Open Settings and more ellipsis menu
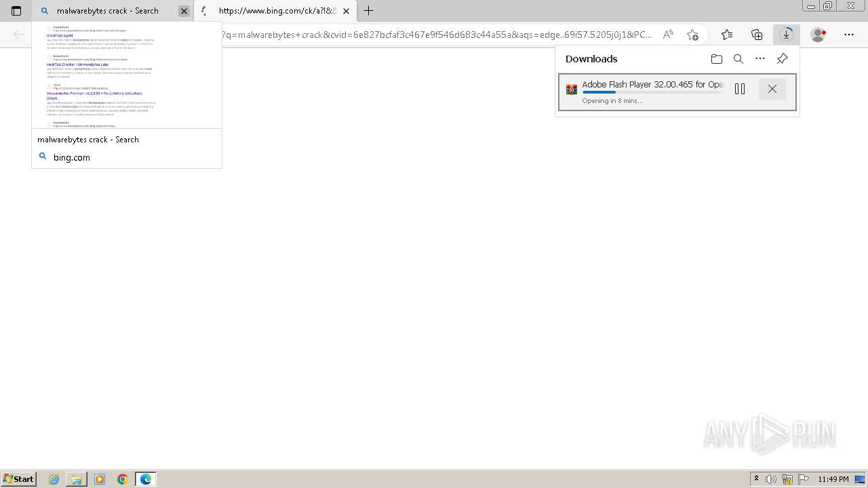Screen dimensions: 868x488 (x=849, y=35)
